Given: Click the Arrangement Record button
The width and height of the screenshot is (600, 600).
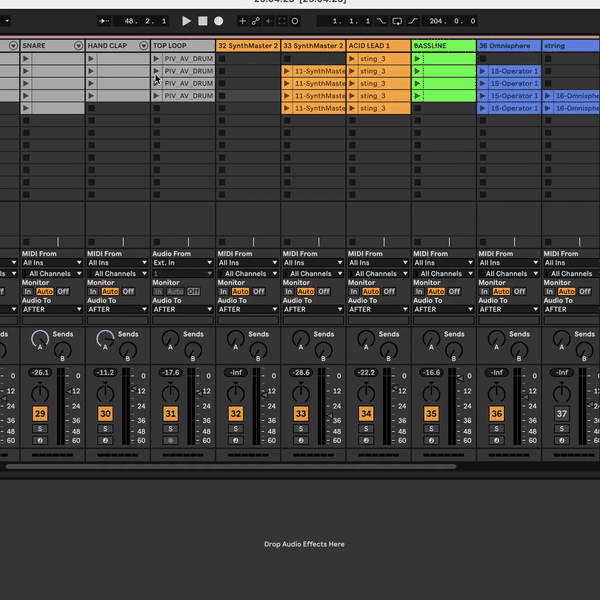Looking at the screenshot, I should coord(219,21).
